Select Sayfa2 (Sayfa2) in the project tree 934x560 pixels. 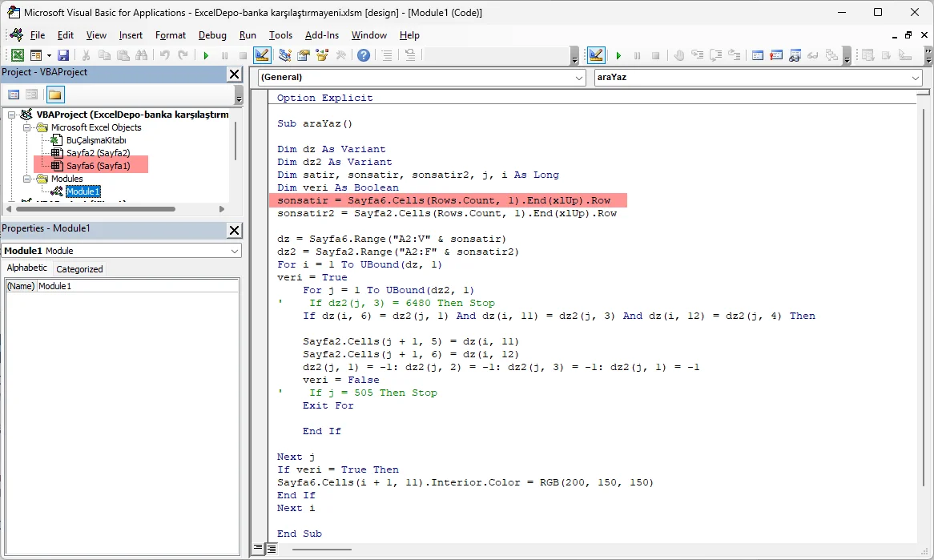coord(98,153)
